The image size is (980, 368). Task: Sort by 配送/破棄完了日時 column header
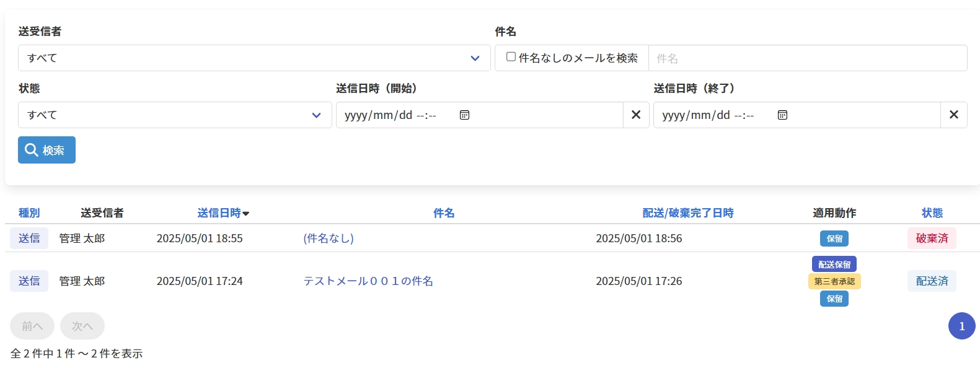687,213
